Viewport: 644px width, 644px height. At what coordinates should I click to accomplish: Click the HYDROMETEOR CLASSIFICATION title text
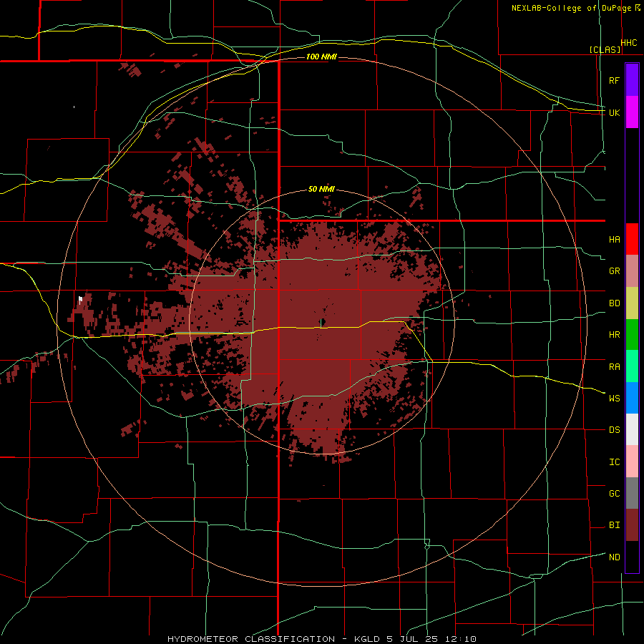click(x=251, y=639)
